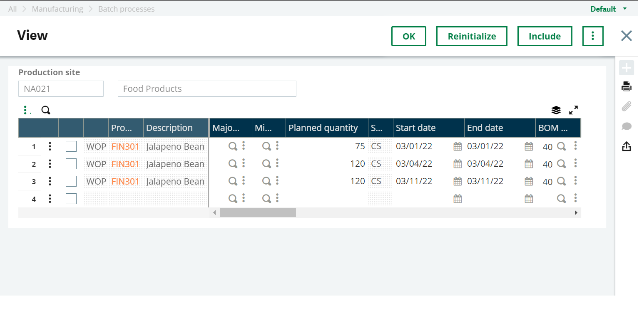644x318 pixels.
Task: Close the View window with X
Action: pos(626,36)
